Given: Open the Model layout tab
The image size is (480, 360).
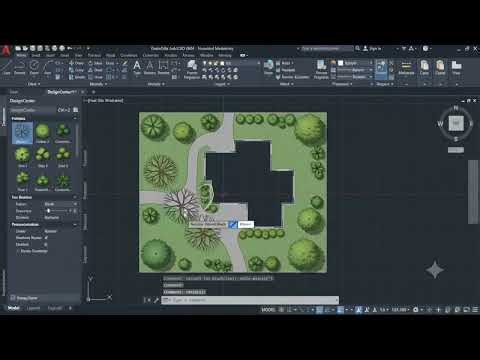Looking at the screenshot, I should pos(14,308).
